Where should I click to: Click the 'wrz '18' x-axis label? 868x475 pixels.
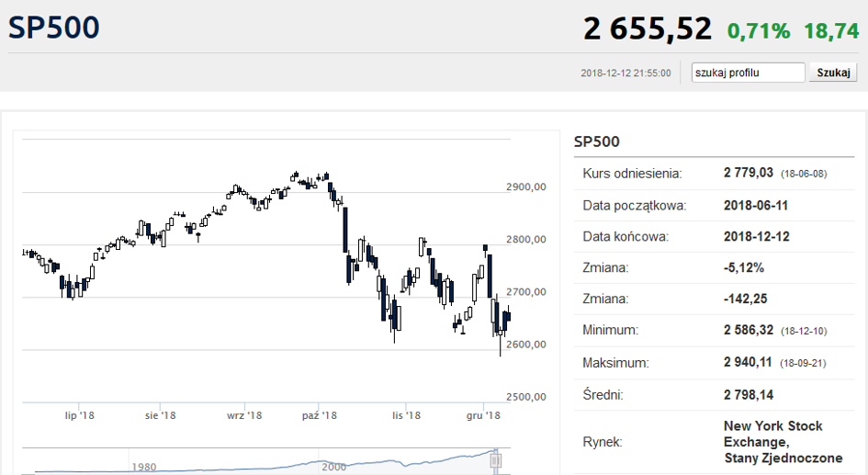pos(244,415)
